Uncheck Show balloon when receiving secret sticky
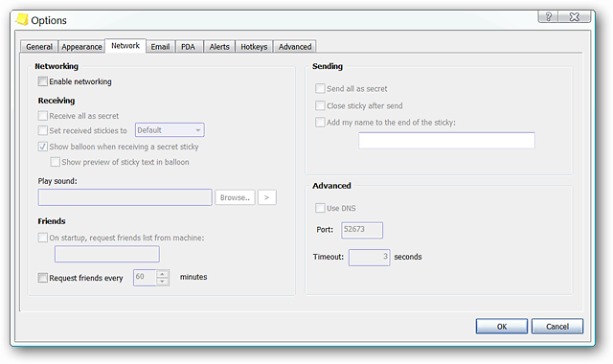Image resolution: width=613 pixels, height=364 pixels. click(42, 147)
